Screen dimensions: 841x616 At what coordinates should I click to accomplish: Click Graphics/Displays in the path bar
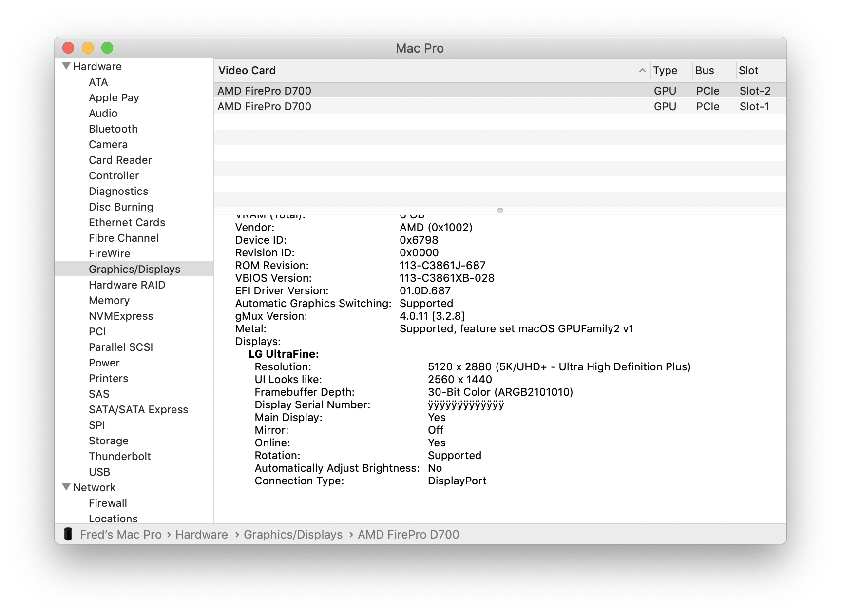pyautogui.click(x=293, y=534)
